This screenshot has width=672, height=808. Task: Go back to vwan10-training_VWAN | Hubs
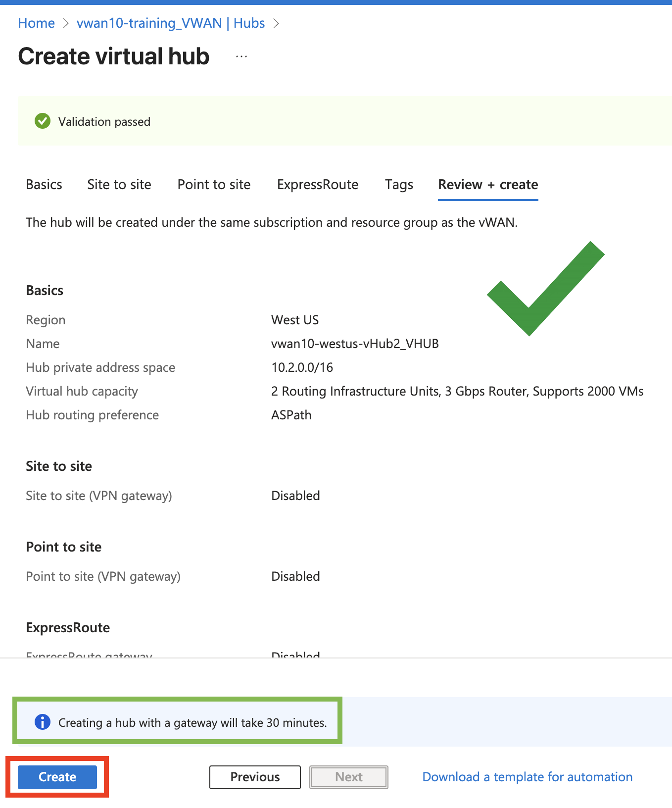point(171,23)
